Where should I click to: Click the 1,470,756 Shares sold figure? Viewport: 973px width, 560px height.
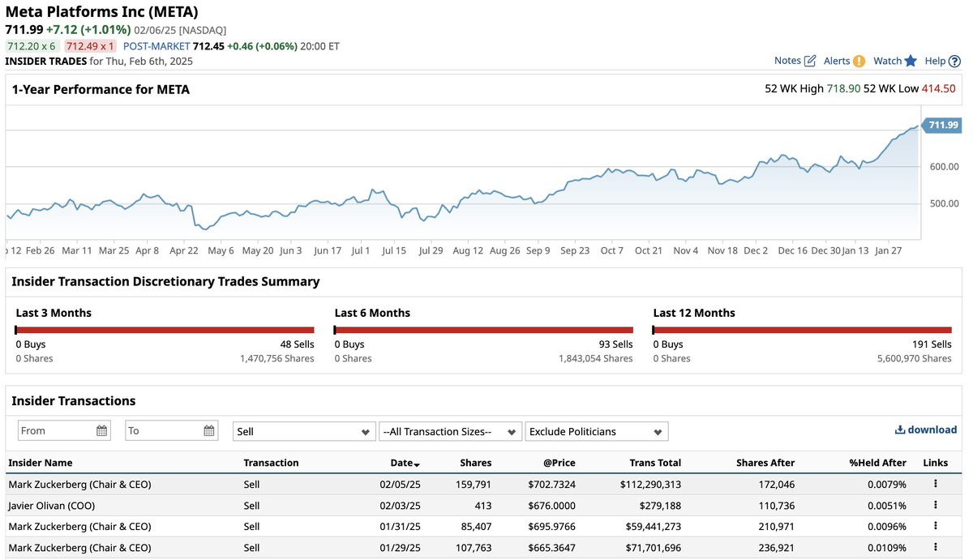pyautogui.click(x=276, y=358)
